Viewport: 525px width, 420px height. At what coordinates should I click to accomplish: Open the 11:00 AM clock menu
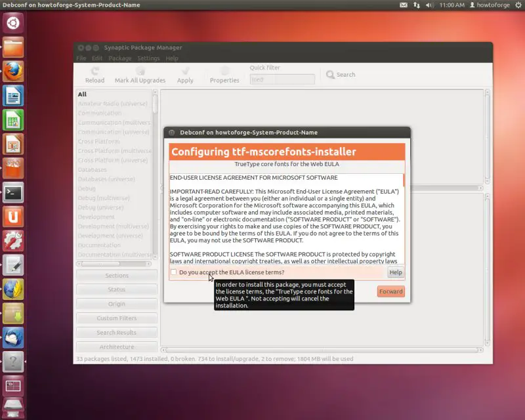coord(451,5)
